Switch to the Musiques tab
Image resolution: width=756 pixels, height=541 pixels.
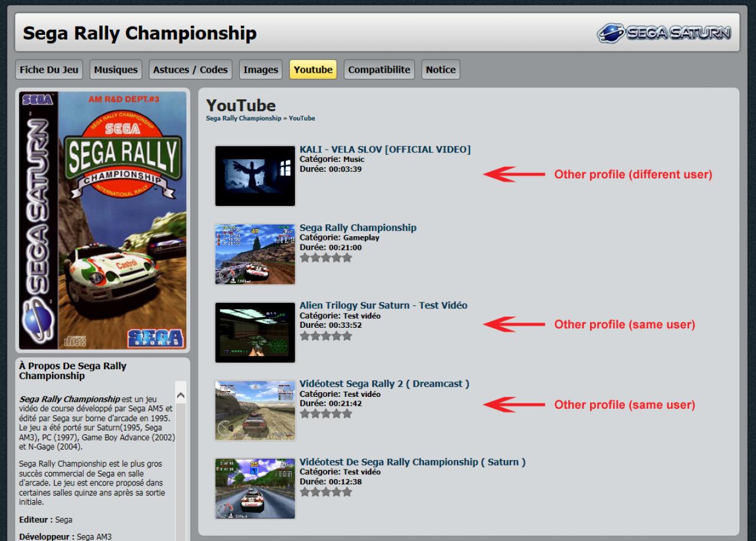pos(116,70)
